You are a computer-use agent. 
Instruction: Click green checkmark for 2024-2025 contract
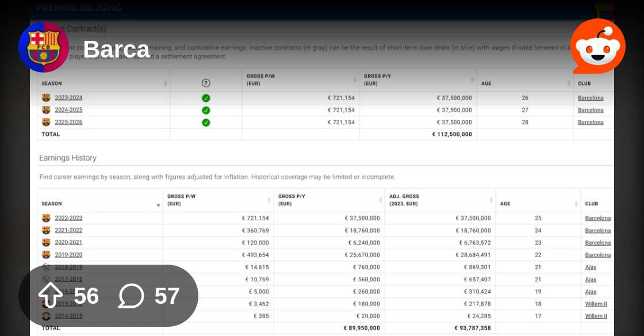pyautogui.click(x=206, y=110)
